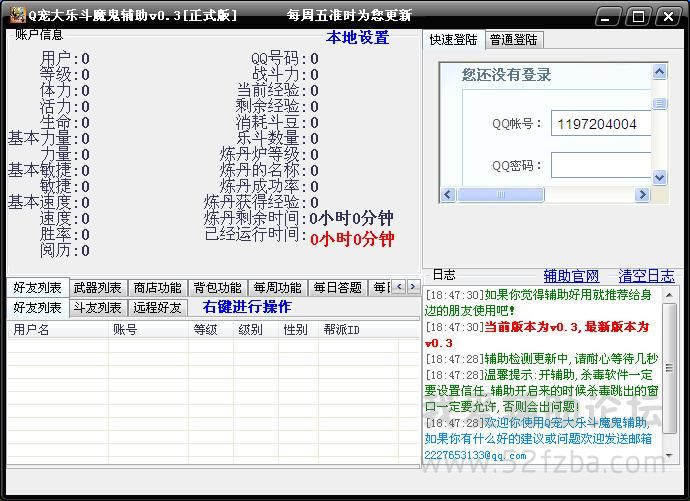
Task: Click red 当前版本为v0.3 log entry
Action: coord(537,335)
